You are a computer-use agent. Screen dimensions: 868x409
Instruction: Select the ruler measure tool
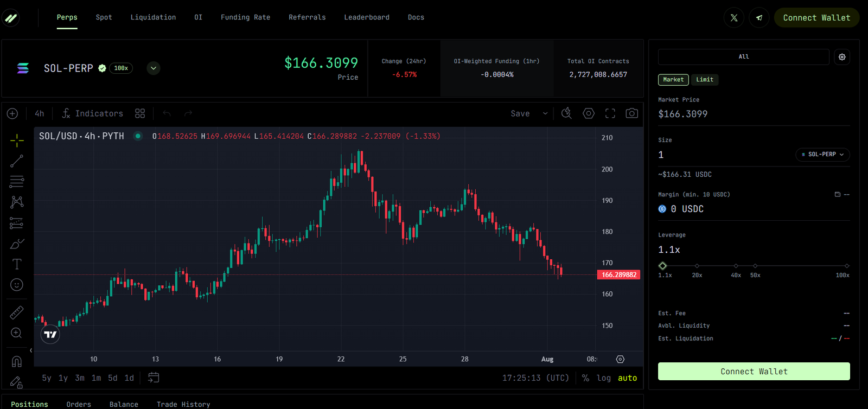pos(17,312)
